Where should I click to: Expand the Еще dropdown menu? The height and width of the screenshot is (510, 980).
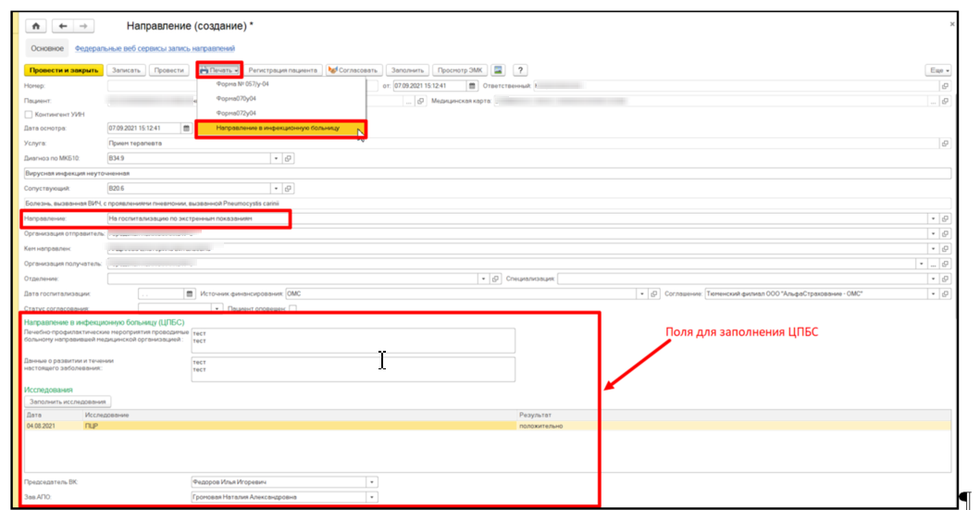(x=938, y=70)
